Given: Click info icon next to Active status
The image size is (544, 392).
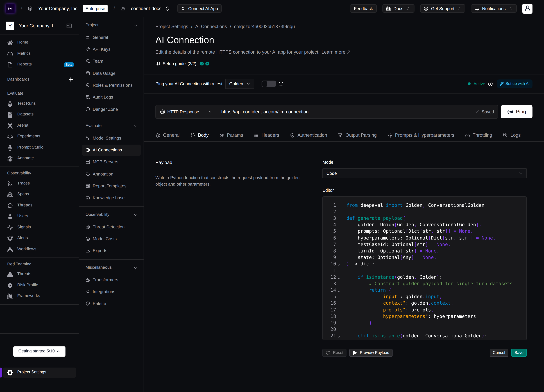Looking at the screenshot, I should tap(490, 84).
